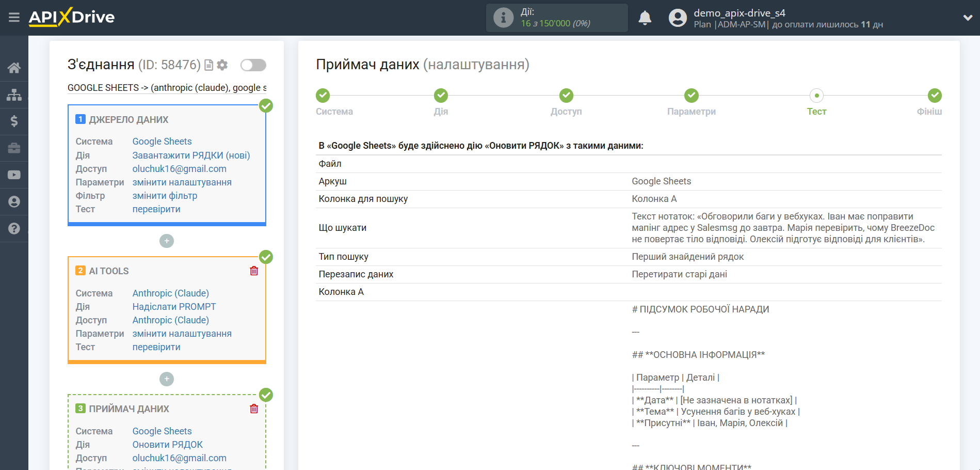The height and width of the screenshot is (470, 980).
Task: Open the billing dollar icon
Action: click(14, 121)
